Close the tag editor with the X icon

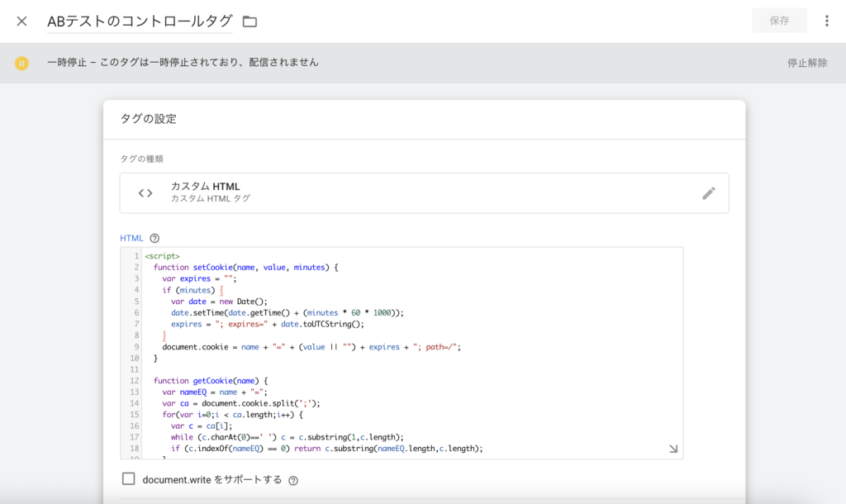click(22, 21)
